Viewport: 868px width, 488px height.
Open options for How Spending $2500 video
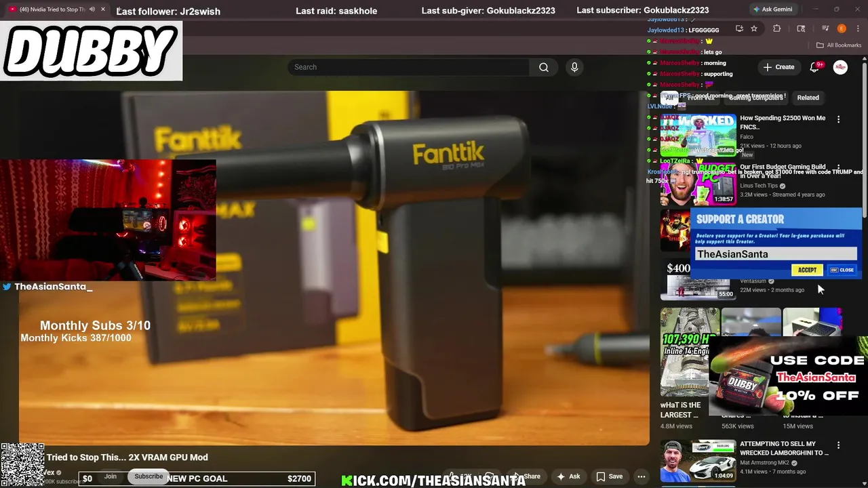(x=838, y=119)
